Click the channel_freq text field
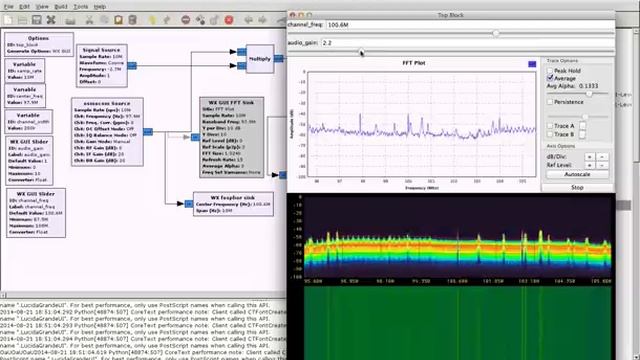 tap(470, 25)
